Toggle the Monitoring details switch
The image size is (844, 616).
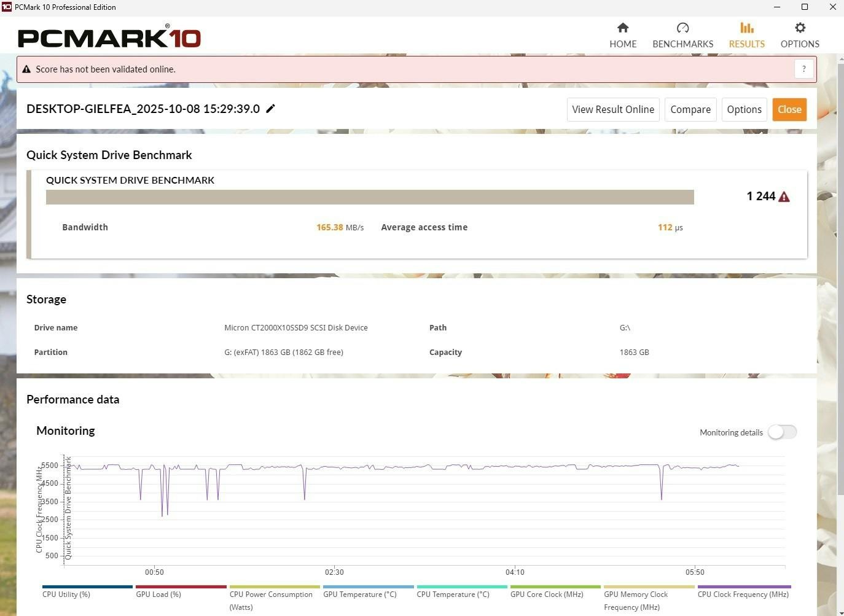pos(782,432)
